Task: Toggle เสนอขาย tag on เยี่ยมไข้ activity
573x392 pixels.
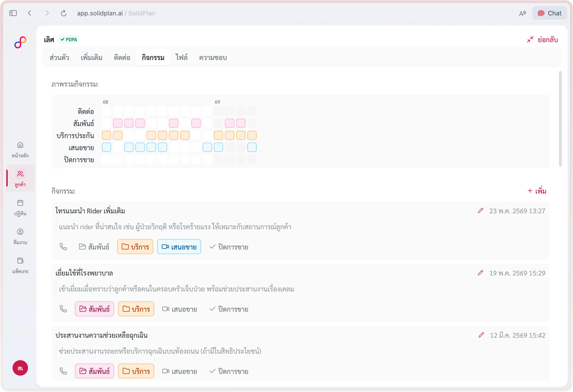Action: pyautogui.click(x=180, y=309)
